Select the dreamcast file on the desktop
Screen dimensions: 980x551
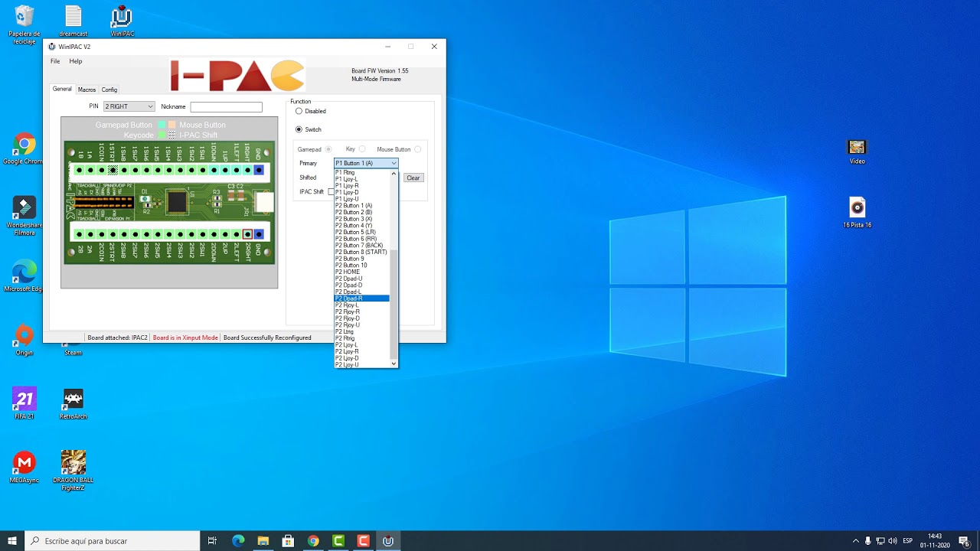[x=73, y=21]
